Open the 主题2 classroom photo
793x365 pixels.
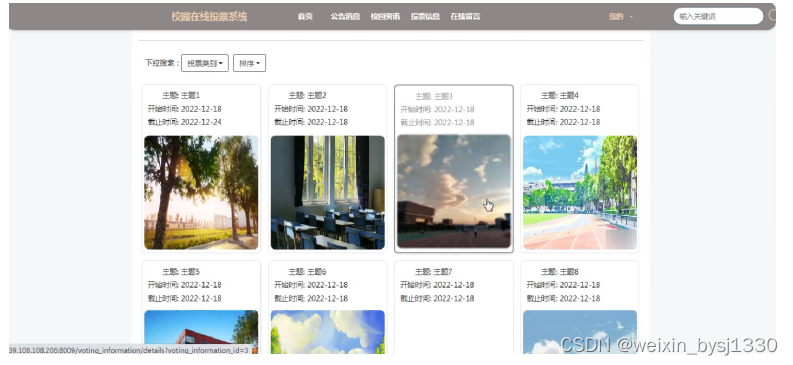(x=328, y=193)
